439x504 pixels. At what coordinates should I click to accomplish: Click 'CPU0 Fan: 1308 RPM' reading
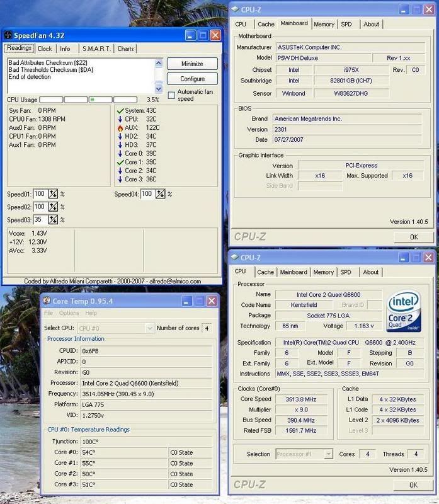[37, 119]
